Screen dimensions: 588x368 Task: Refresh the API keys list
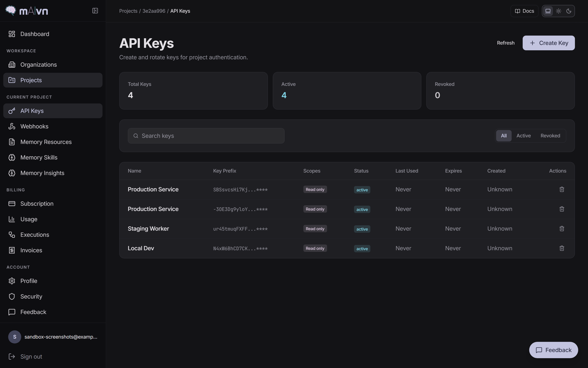(x=506, y=43)
